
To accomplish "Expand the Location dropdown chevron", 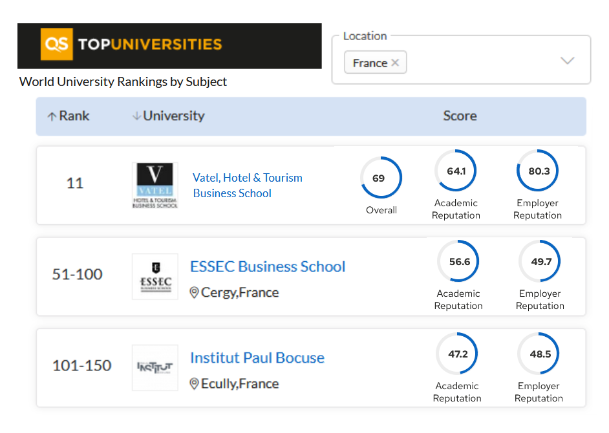I will [x=567, y=61].
